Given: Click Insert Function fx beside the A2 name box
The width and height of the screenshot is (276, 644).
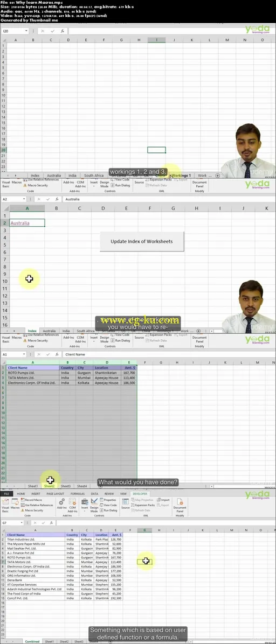Looking at the screenshot, I should (57, 199).
